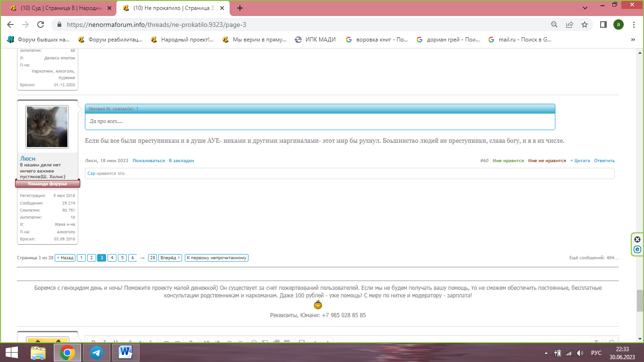The width and height of the screenshot is (644, 362).
Task: Click "Пожаловаться" under Люси's post
Action: pyautogui.click(x=149, y=161)
